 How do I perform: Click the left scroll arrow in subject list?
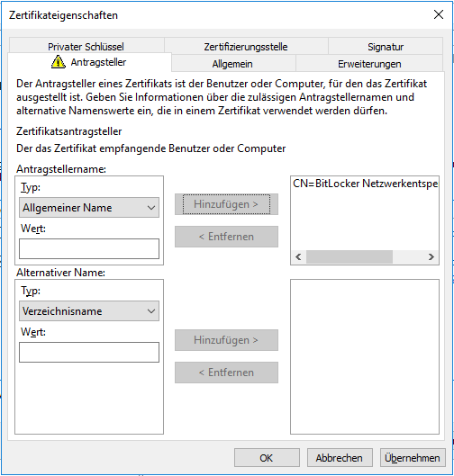point(298,256)
